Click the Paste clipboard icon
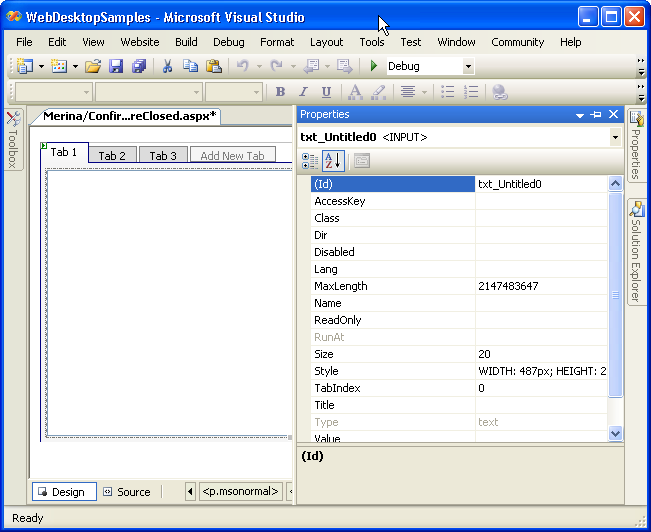 [213, 66]
